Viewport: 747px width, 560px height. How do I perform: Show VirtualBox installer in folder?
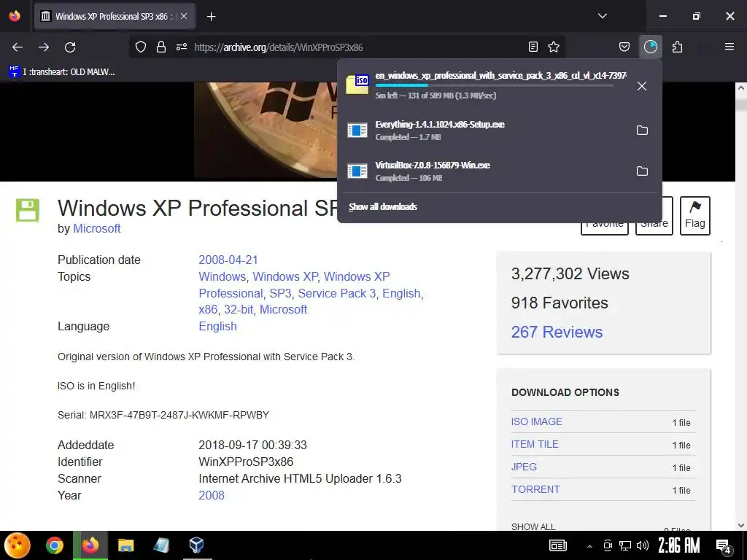point(642,171)
